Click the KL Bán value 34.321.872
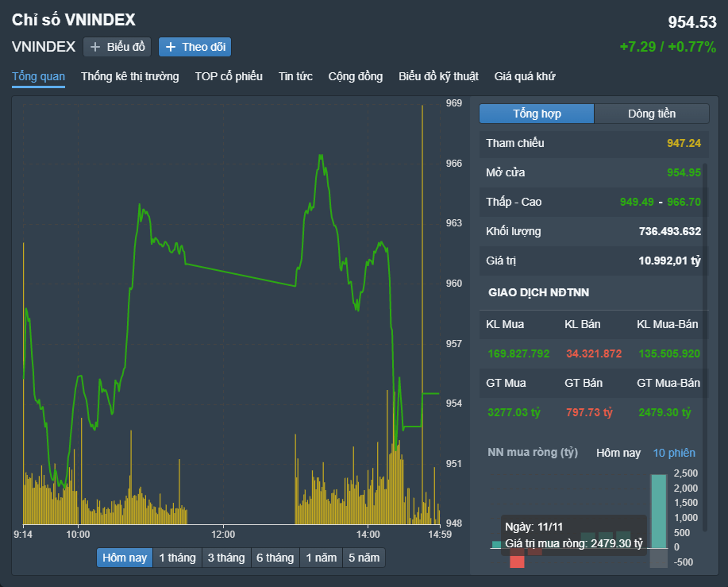Image resolution: width=728 pixels, height=587 pixels. pos(594,354)
